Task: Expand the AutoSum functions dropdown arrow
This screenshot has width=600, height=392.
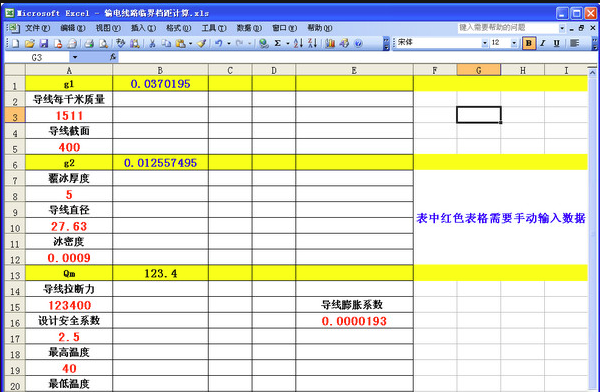Action: tap(287, 43)
